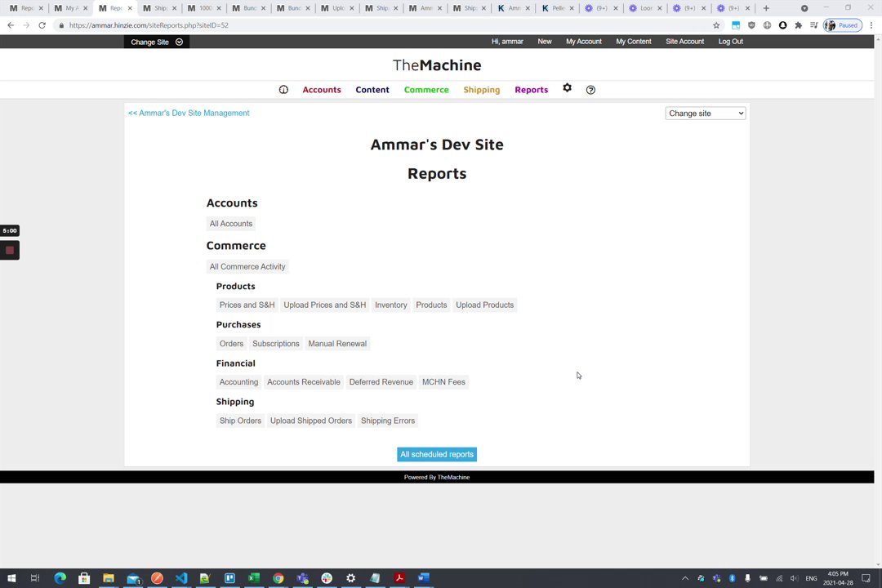Open Microsoft Edge from the taskbar

coord(60,578)
